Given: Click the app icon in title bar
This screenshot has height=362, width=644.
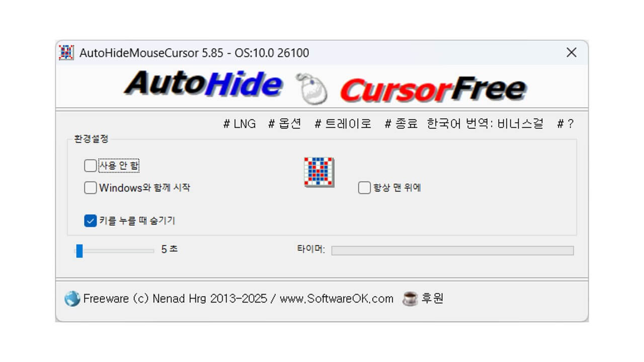Looking at the screenshot, I should 66,52.
